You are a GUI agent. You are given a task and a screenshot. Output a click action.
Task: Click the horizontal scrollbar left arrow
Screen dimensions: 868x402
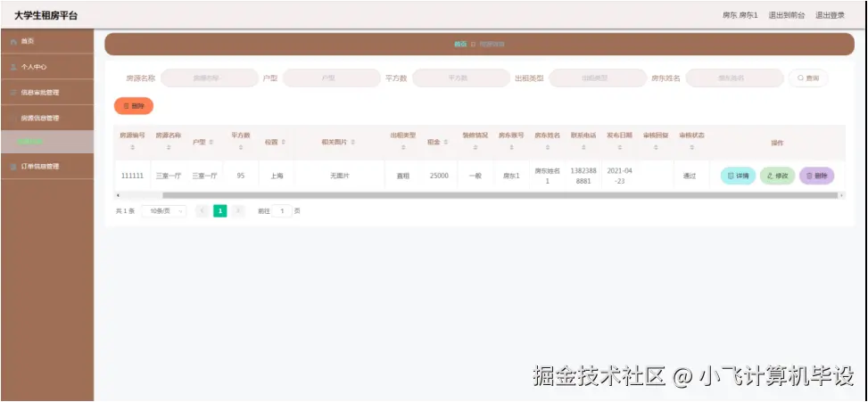[118, 195]
